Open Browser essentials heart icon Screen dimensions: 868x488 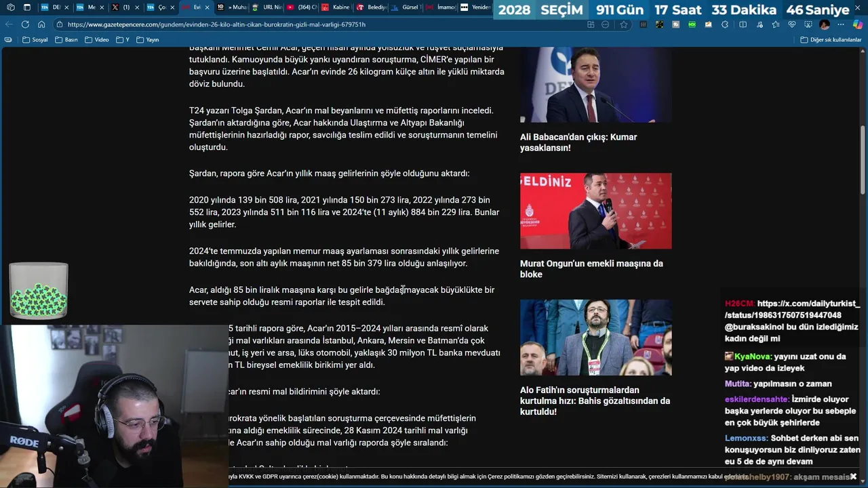(x=791, y=24)
